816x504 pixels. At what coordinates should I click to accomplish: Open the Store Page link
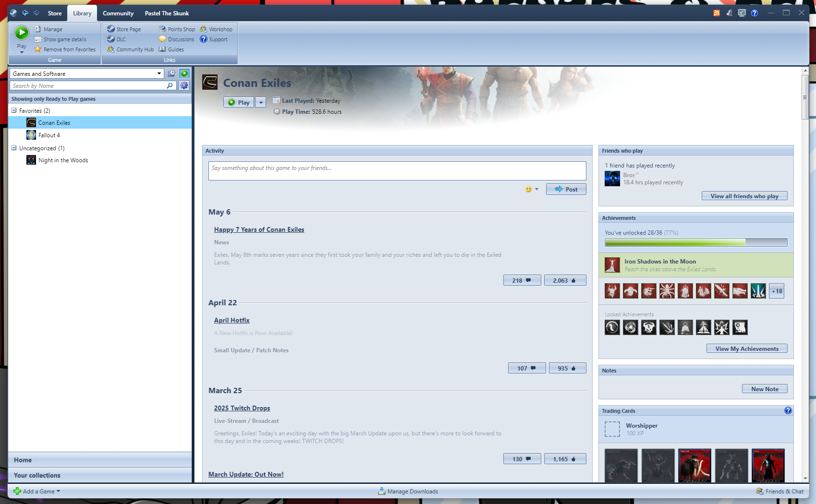click(124, 29)
